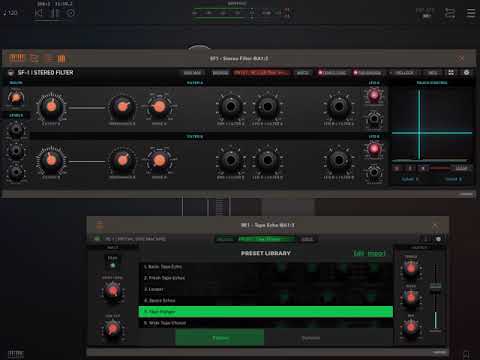
Task: Click the small orange Routing knob in SF-1
Action: click(16, 98)
